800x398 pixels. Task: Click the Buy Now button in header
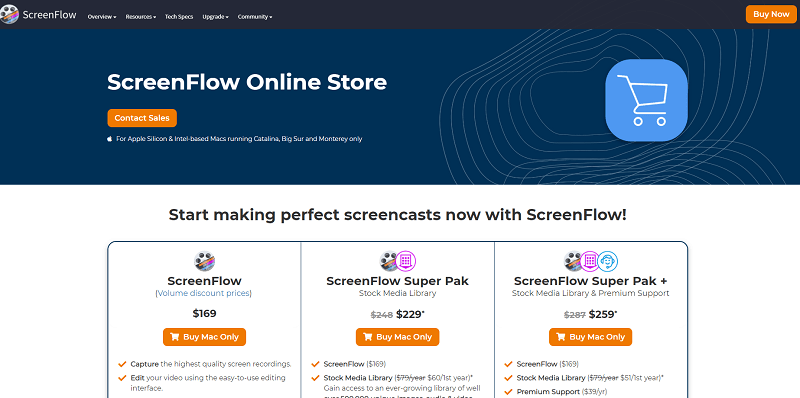(771, 14)
